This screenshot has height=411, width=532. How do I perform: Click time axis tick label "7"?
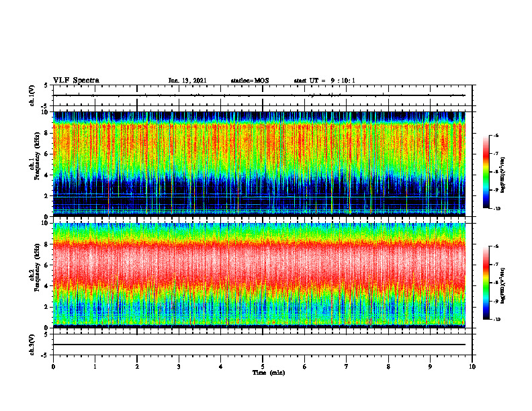(x=347, y=367)
